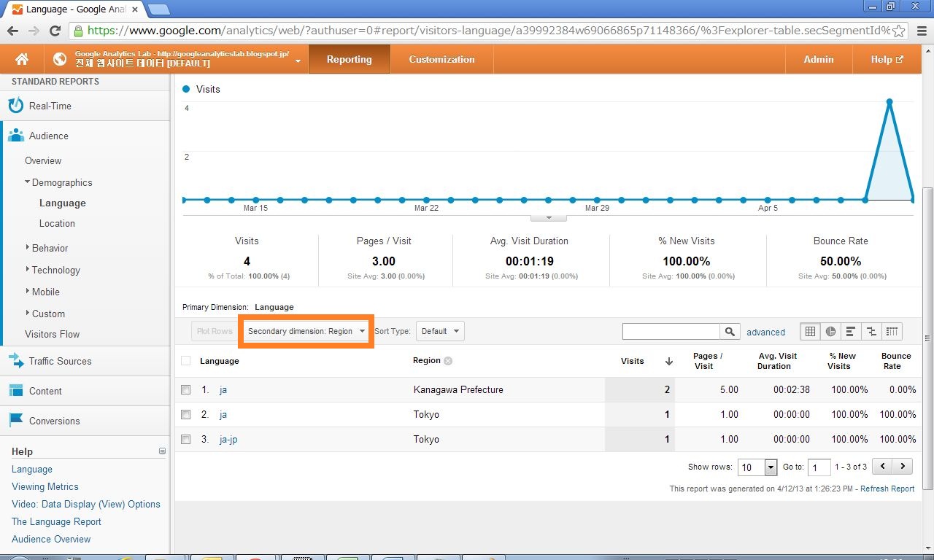Click the Home icon in orange bar
The image size is (934, 560).
(x=22, y=60)
